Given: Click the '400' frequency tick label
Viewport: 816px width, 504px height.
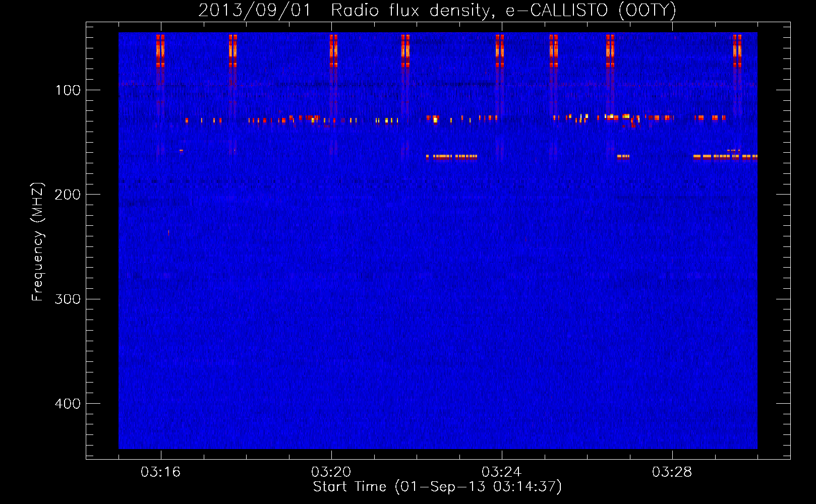Looking at the screenshot, I should point(68,404).
